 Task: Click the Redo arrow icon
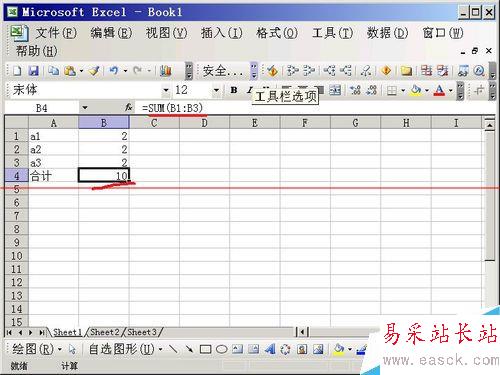[137, 71]
